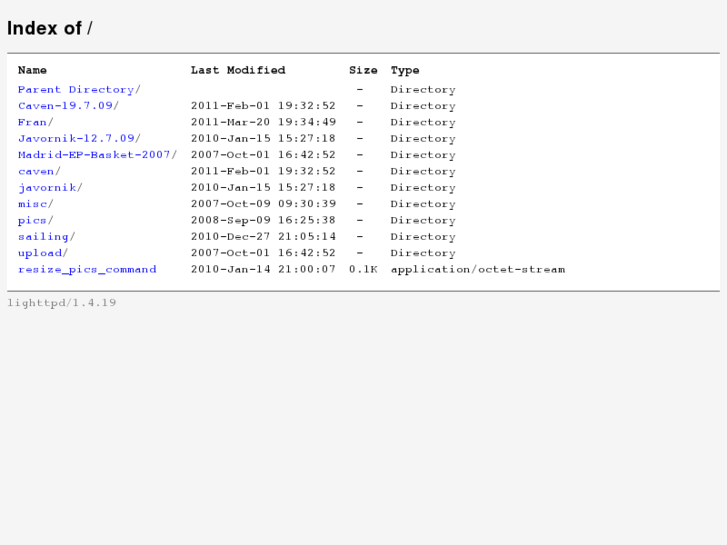Image resolution: width=727 pixels, height=545 pixels.
Task: Open the pics directory
Action: point(32,220)
